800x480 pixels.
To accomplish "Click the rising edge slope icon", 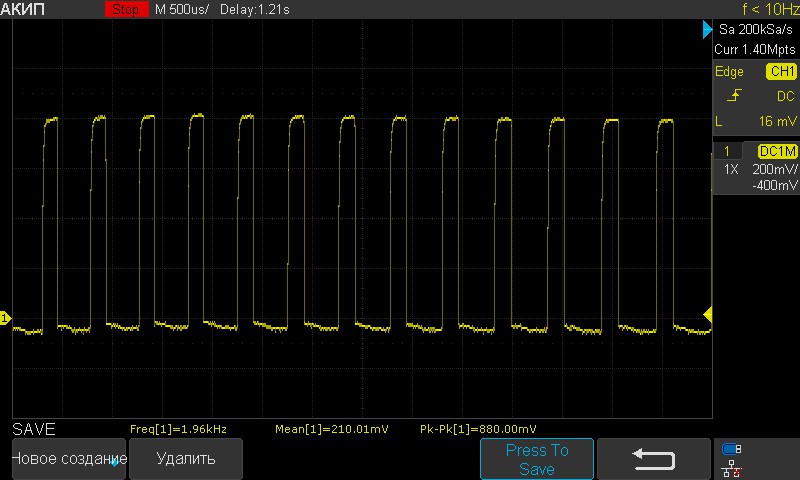I will (734, 95).
